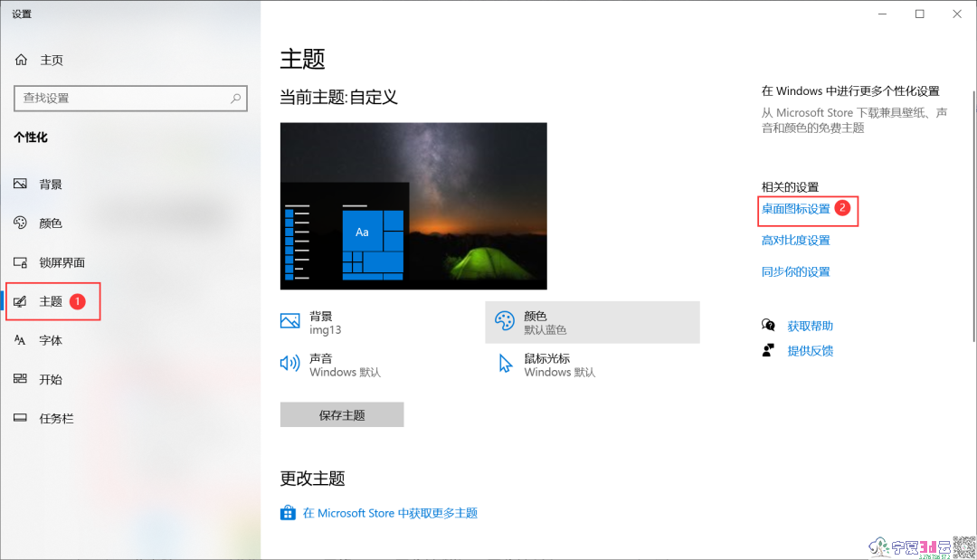Click the 提供反馈 link text
The width and height of the screenshot is (977, 560).
(x=810, y=351)
